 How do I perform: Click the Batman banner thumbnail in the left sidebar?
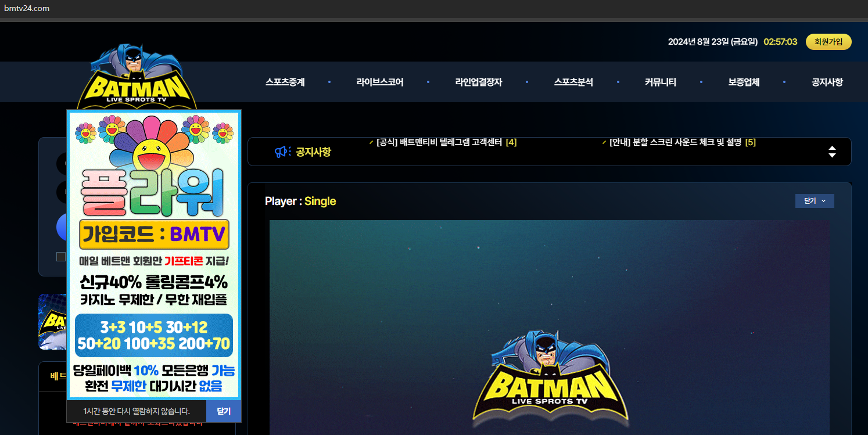(x=52, y=321)
